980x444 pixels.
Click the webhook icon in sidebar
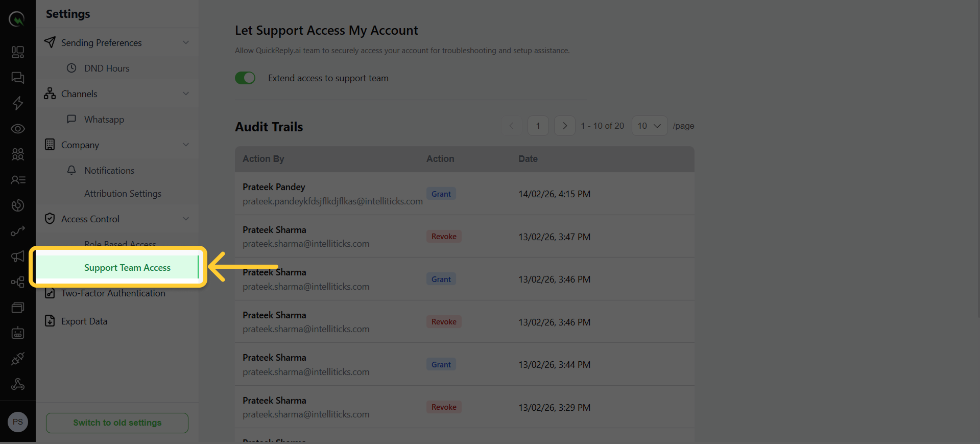(18, 384)
